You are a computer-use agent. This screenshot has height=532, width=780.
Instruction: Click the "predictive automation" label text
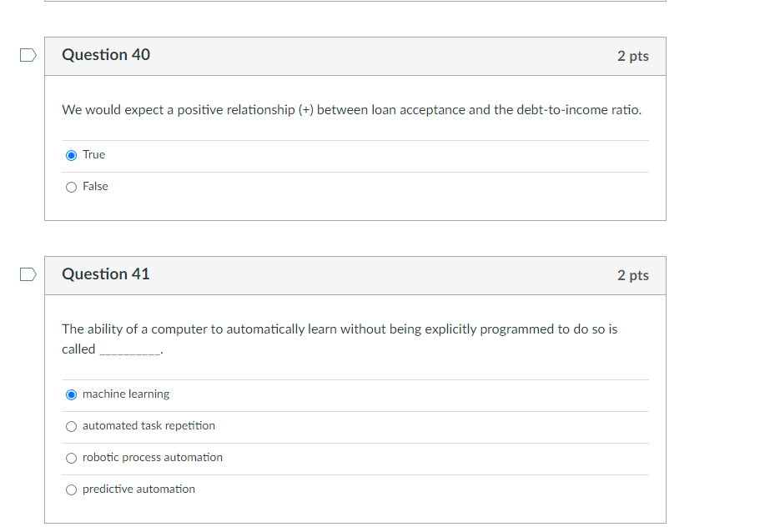138,489
